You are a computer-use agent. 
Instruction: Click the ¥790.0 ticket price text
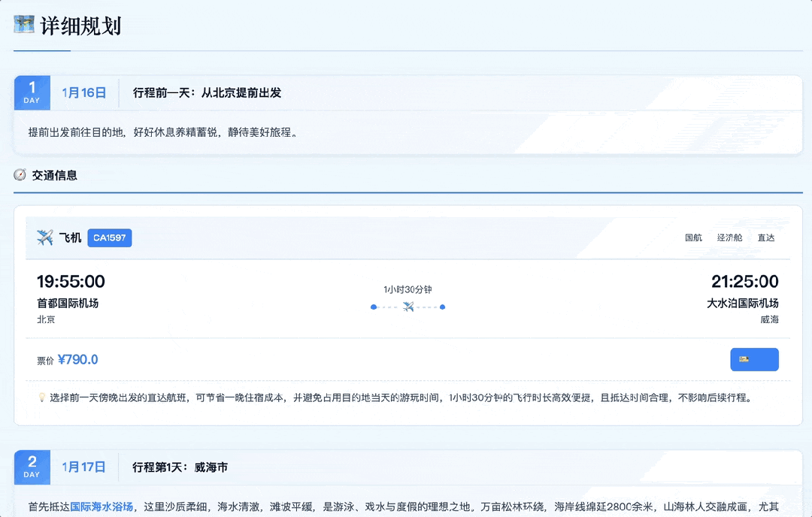[77, 359]
